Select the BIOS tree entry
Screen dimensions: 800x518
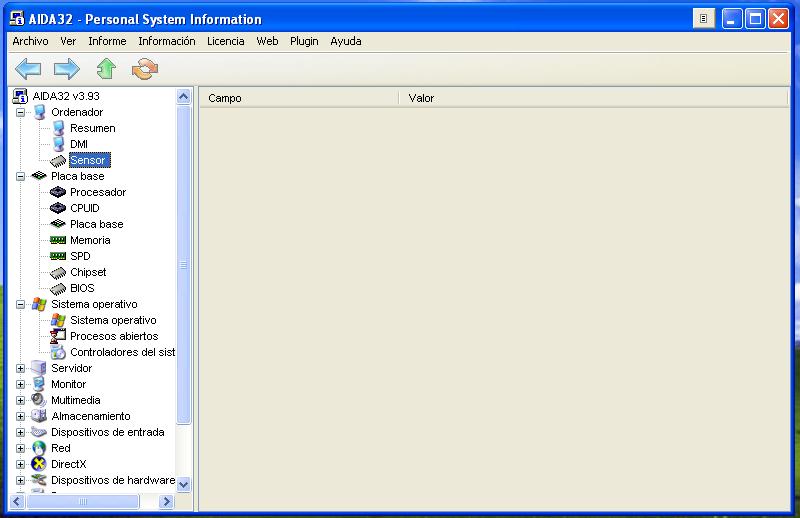coord(82,288)
